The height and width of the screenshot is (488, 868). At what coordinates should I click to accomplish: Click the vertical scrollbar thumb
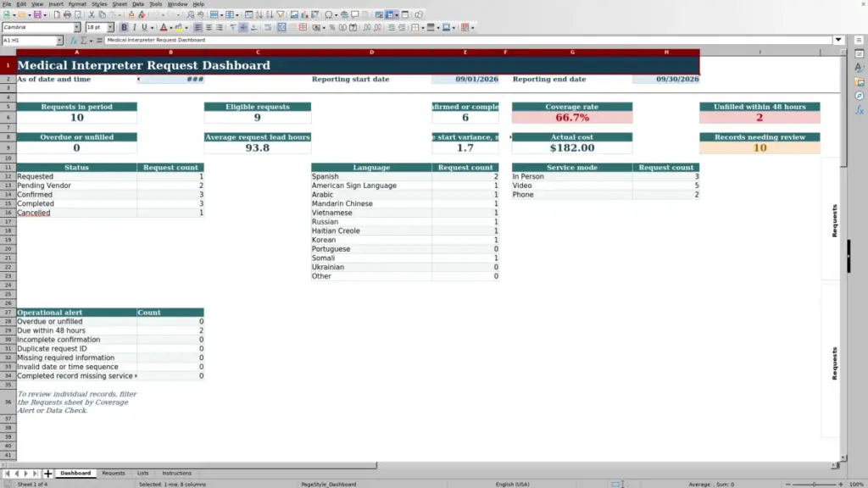click(x=843, y=111)
